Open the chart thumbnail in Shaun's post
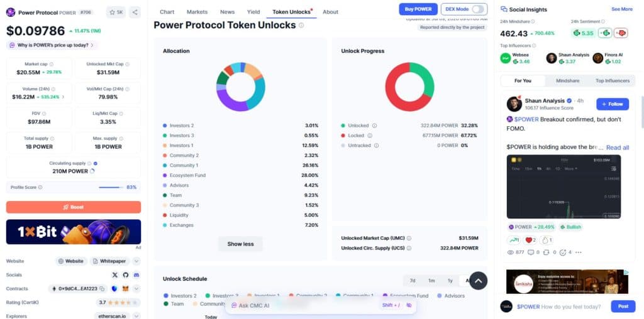 (x=563, y=187)
